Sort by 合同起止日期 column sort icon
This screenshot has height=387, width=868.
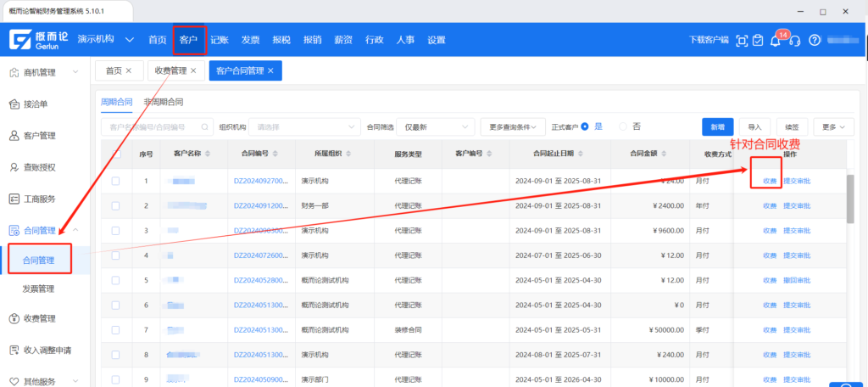pyautogui.click(x=581, y=154)
